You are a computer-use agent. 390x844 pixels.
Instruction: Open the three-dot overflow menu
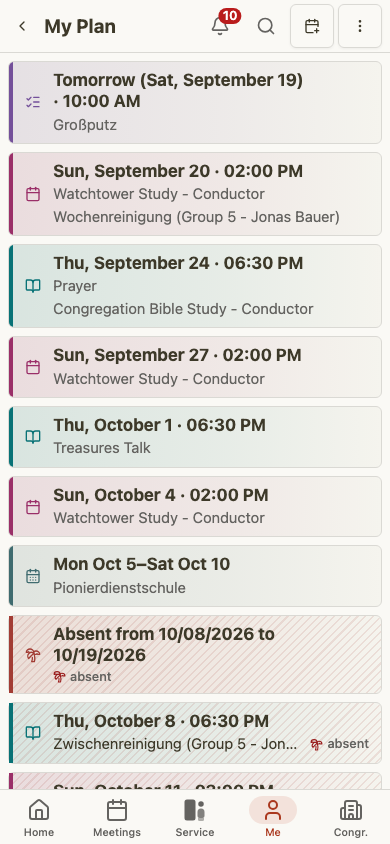click(x=360, y=26)
